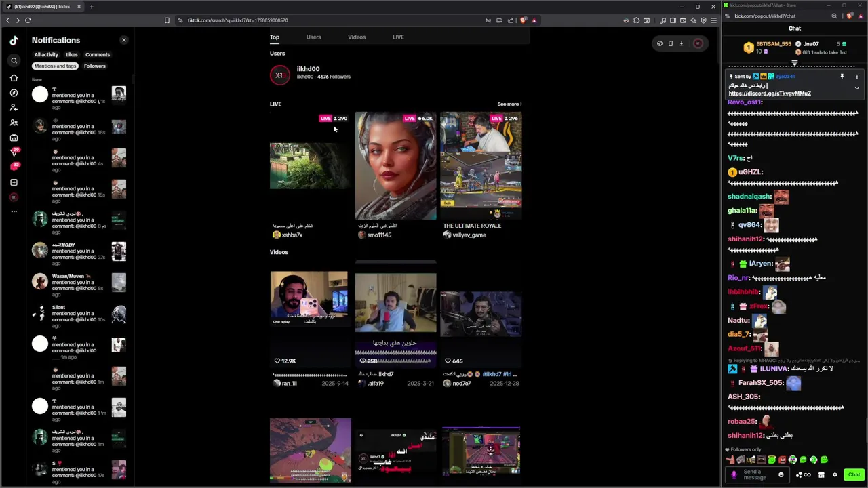This screenshot has height=488, width=868.
Task: Reload the TikTok page
Action: (28, 20)
